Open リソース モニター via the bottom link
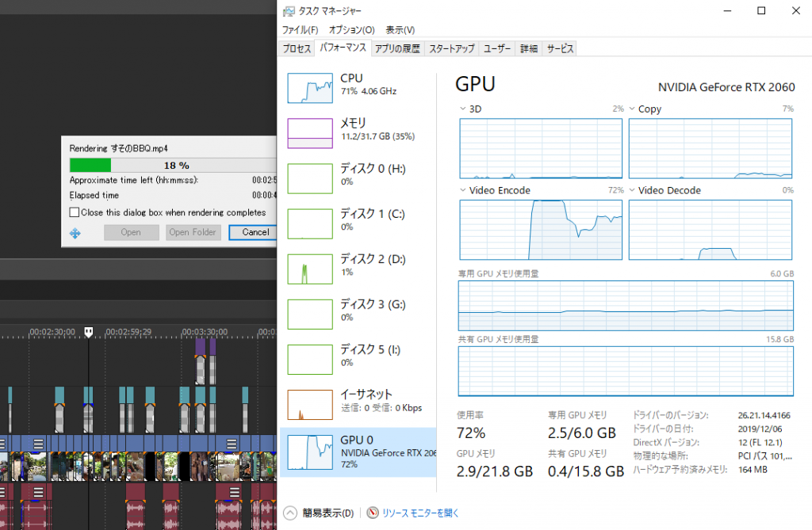The width and height of the screenshot is (812, 530). pos(409,513)
